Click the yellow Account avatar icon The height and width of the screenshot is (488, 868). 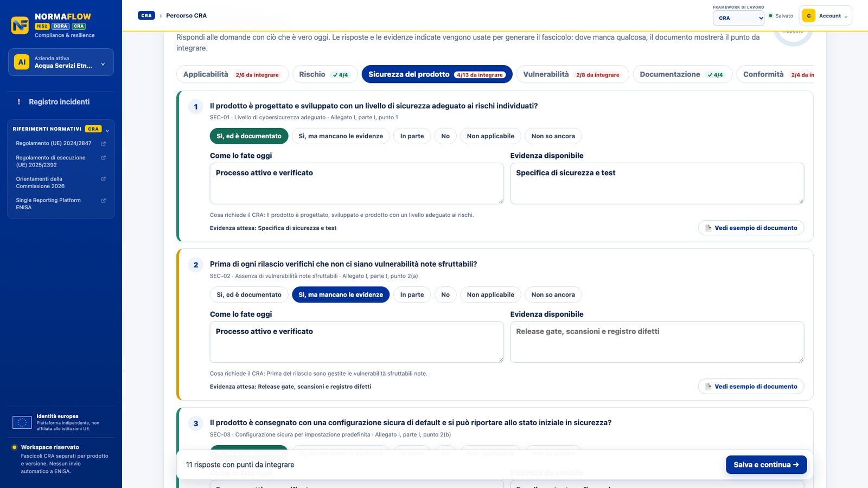809,16
